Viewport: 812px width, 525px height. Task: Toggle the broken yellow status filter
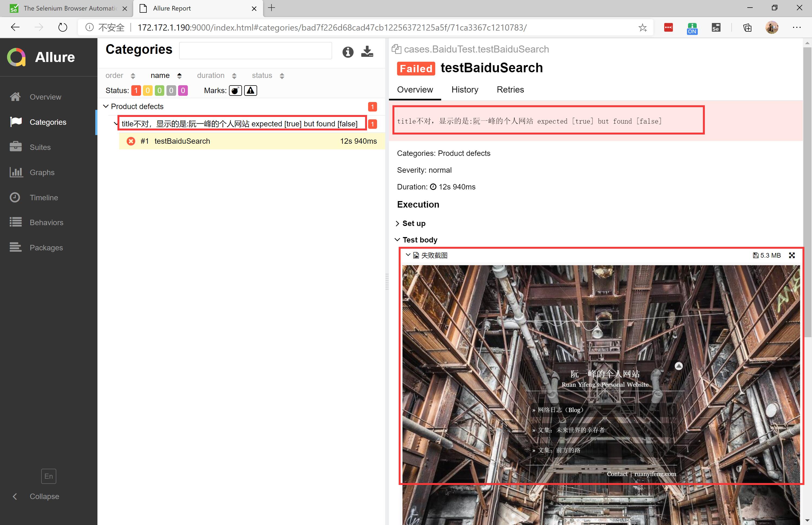coord(148,90)
